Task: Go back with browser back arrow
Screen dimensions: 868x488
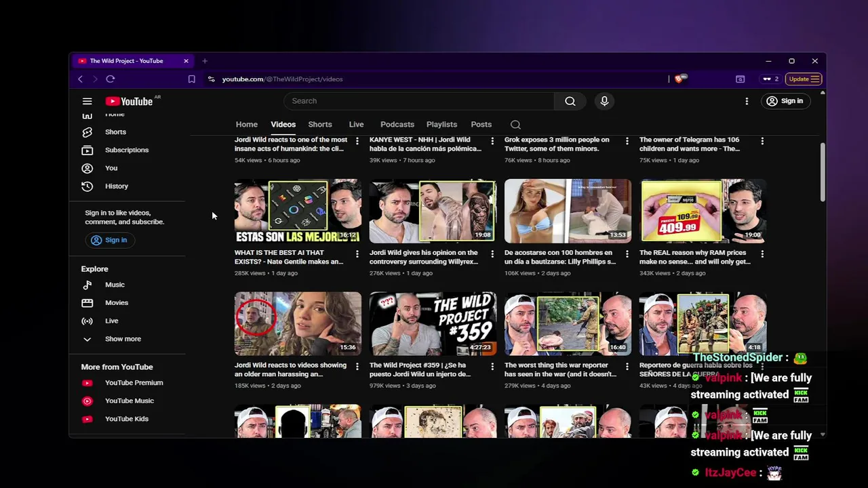Action: coord(80,79)
